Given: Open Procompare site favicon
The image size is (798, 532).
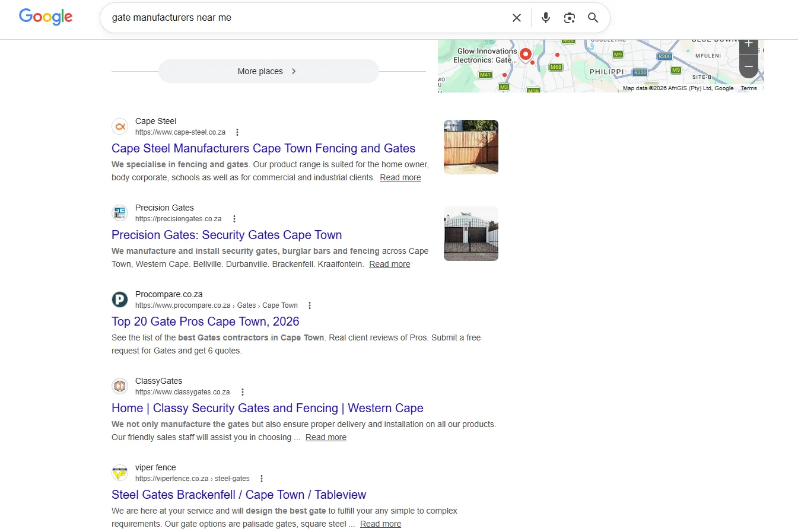Looking at the screenshot, I should coord(120,300).
